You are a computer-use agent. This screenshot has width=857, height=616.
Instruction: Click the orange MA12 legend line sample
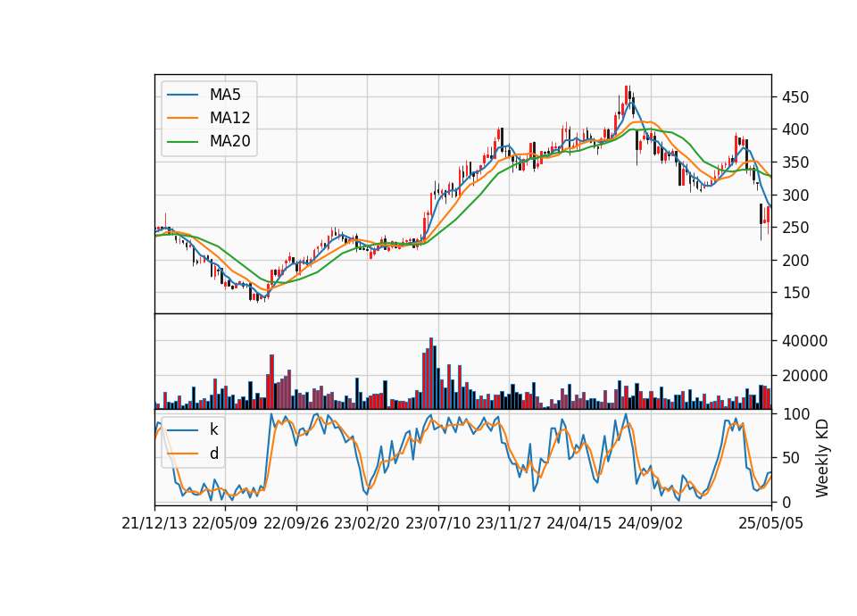pos(182,118)
